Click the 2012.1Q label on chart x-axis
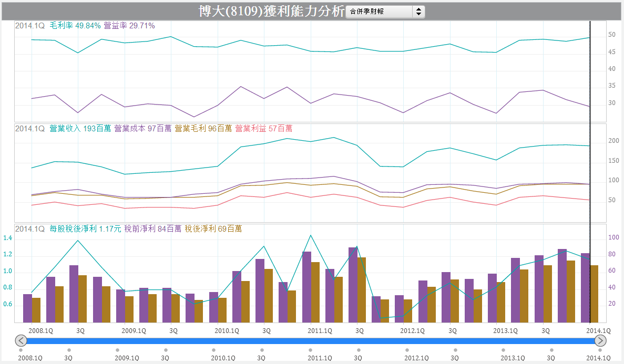This screenshot has width=624, height=364. (x=412, y=330)
